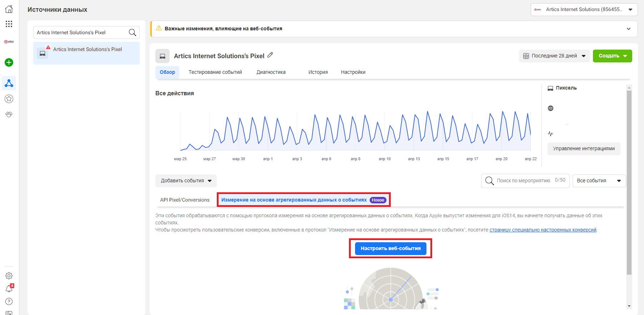Open notifications bell with badge
Viewport: 644px width, 315px height.
(9, 288)
